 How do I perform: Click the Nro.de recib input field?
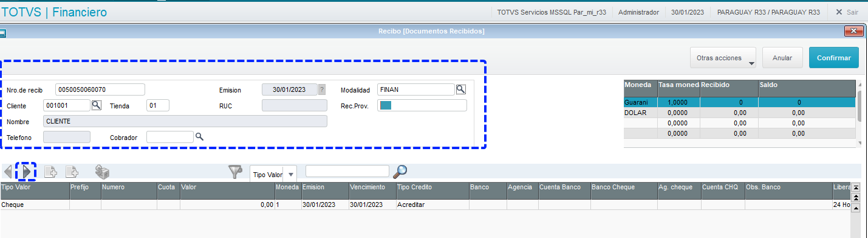click(x=100, y=89)
